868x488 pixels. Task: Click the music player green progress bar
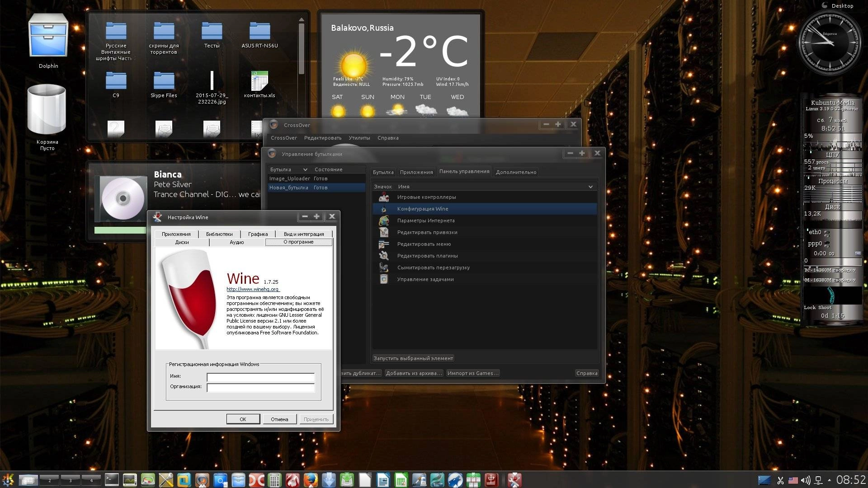tap(120, 230)
